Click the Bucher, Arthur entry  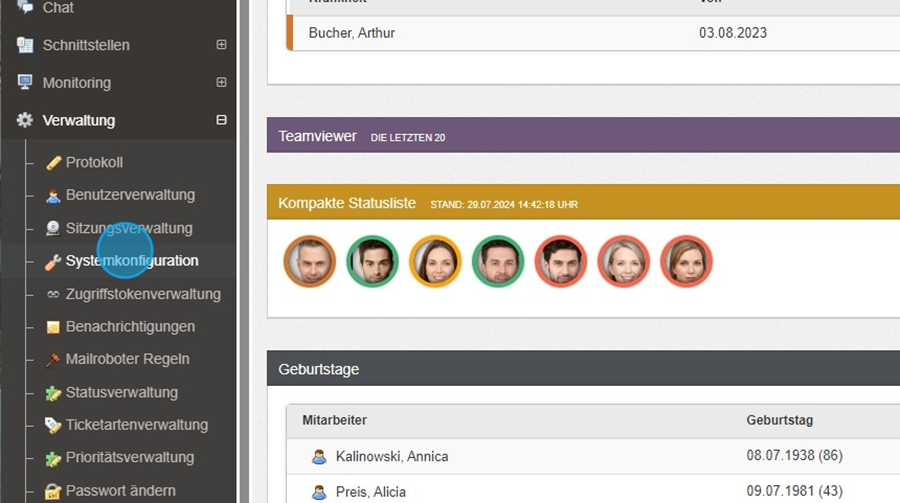pos(352,33)
